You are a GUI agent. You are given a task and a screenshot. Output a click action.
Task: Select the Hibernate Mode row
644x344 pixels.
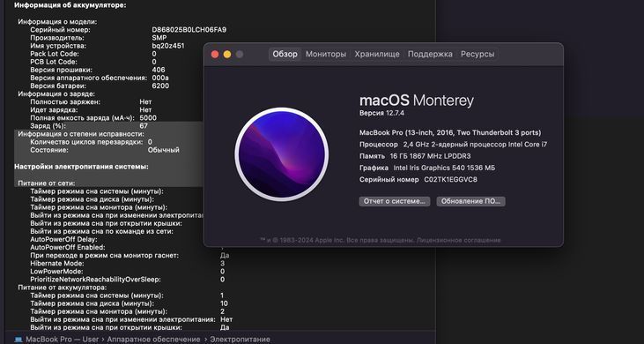[x=128, y=264]
